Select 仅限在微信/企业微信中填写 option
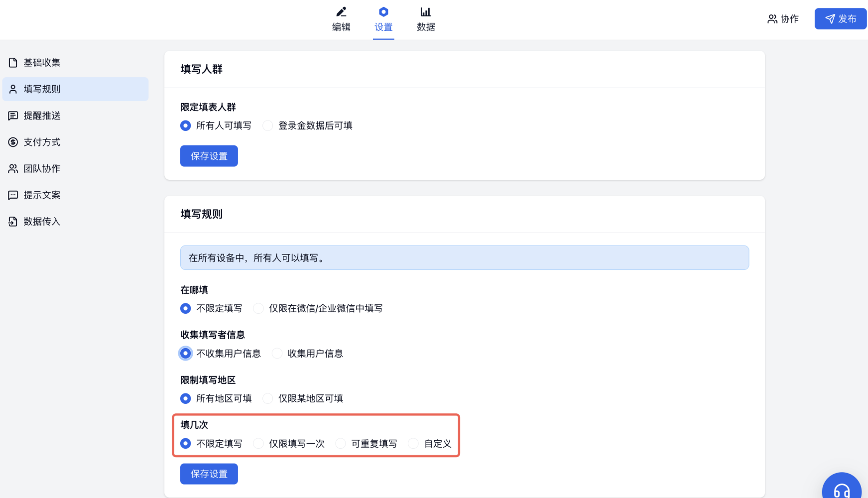The height and width of the screenshot is (498, 868). [x=258, y=308]
